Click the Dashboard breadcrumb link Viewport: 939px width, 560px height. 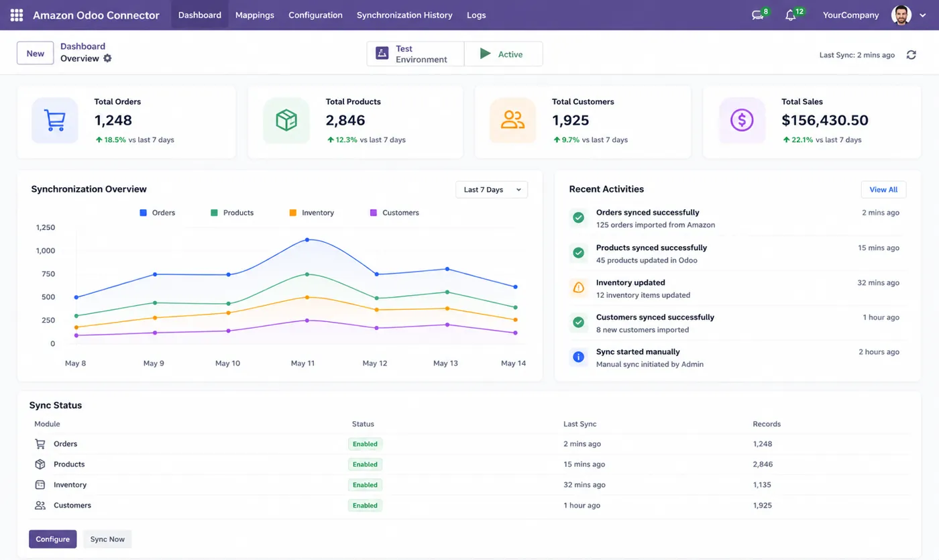(x=82, y=46)
